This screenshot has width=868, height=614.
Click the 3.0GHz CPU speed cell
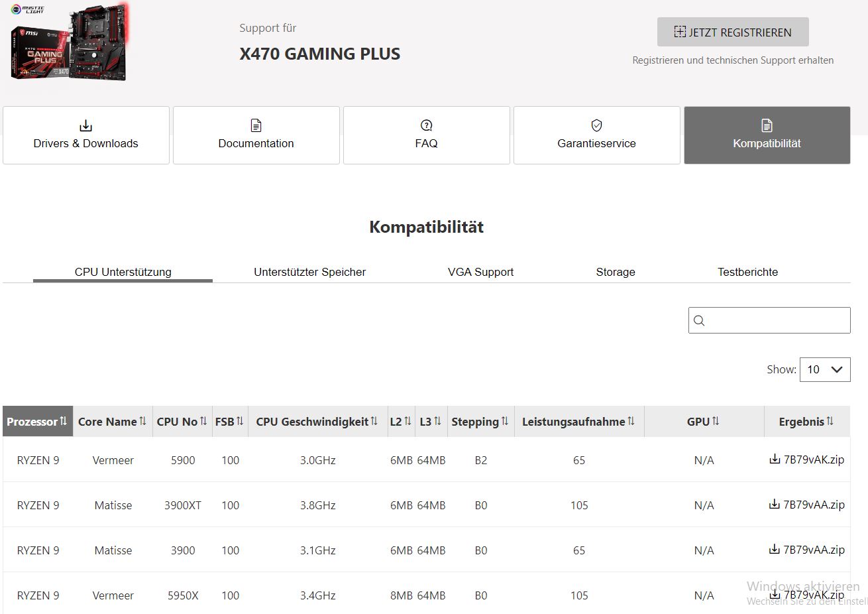318,460
